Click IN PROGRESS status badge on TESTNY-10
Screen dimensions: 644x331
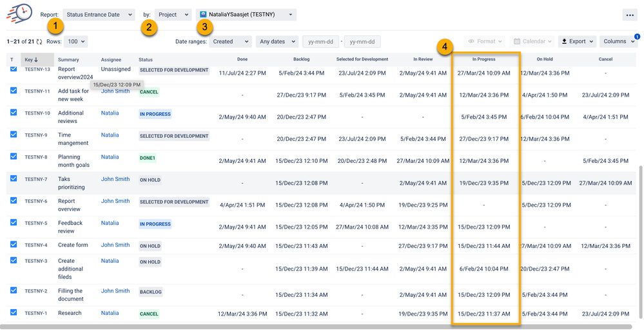click(155, 114)
